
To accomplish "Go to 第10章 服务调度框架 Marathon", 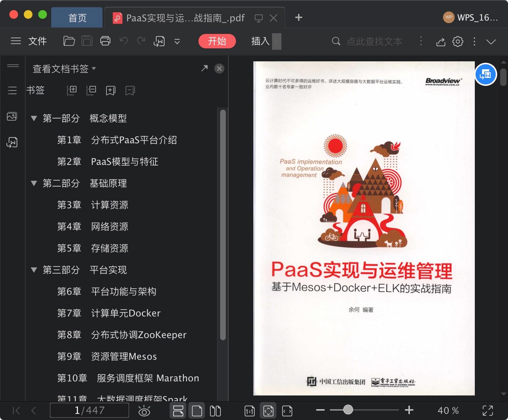I will coord(128,378).
